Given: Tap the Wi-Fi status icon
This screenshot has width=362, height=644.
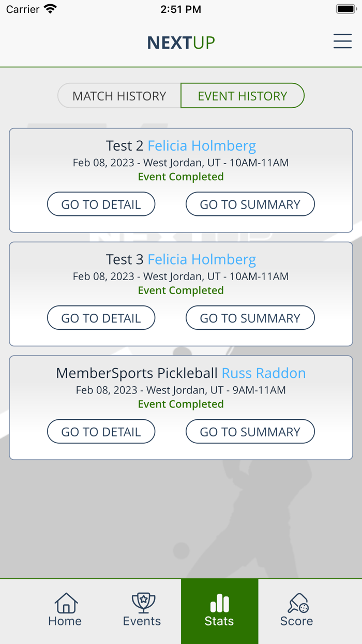Looking at the screenshot, I should pyautogui.click(x=50, y=8).
